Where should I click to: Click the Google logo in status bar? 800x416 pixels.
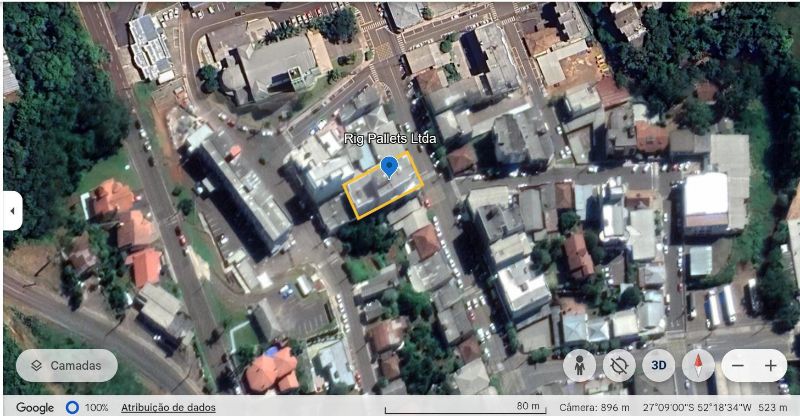(35, 407)
